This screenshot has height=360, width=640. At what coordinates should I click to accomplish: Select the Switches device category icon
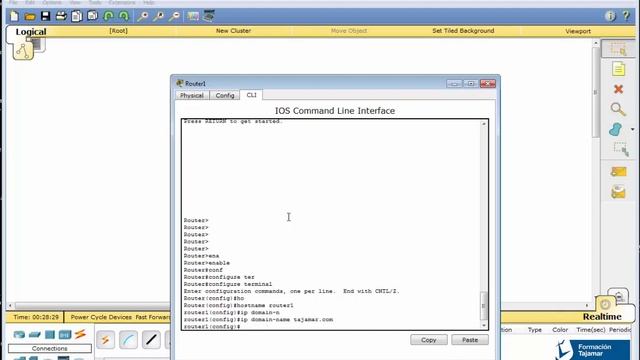tap(34, 335)
